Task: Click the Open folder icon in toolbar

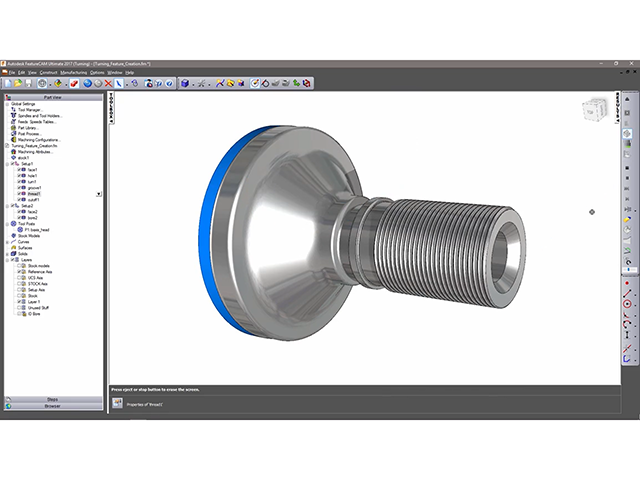Action: coord(19,83)
